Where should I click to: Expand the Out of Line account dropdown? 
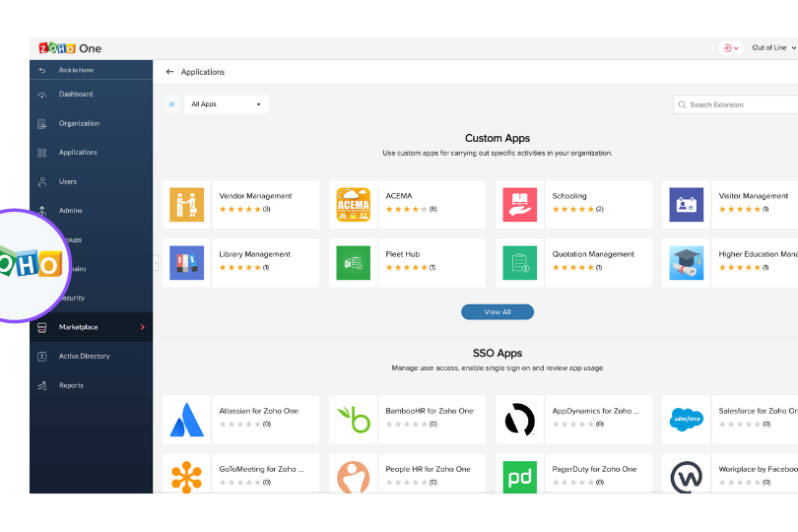coord(773,48)
